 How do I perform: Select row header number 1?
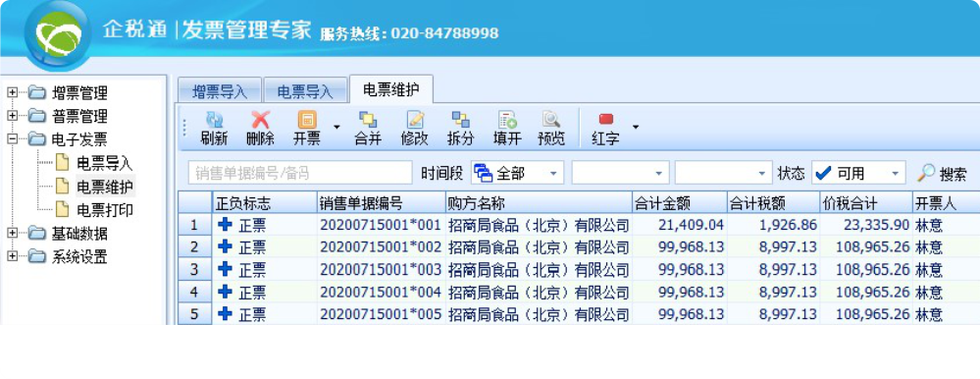coord(195,225)
